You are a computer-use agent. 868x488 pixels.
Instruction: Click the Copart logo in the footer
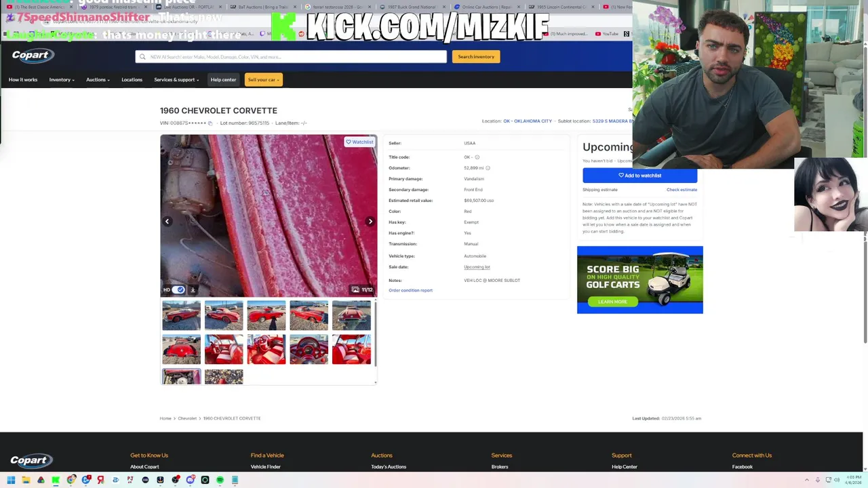coord(32,461)
